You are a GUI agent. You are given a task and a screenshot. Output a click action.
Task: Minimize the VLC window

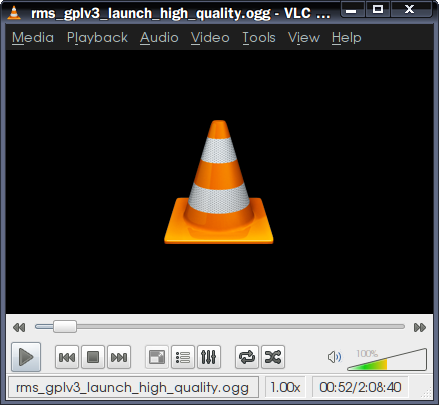click(351, 9)
